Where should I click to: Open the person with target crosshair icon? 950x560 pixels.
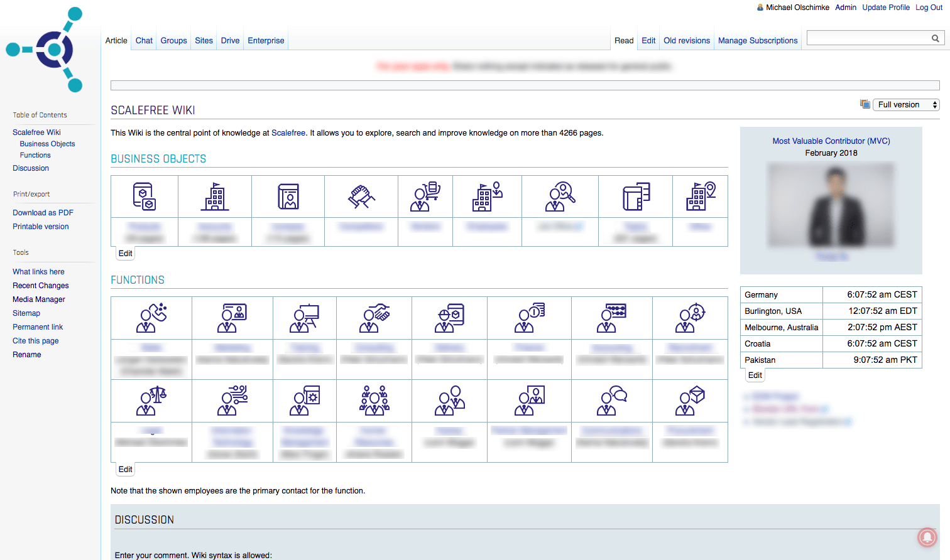point(691,318)
